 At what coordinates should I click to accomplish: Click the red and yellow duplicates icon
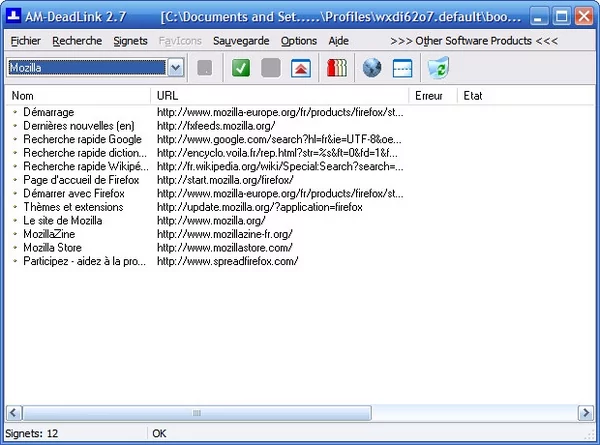pos(337,68)
